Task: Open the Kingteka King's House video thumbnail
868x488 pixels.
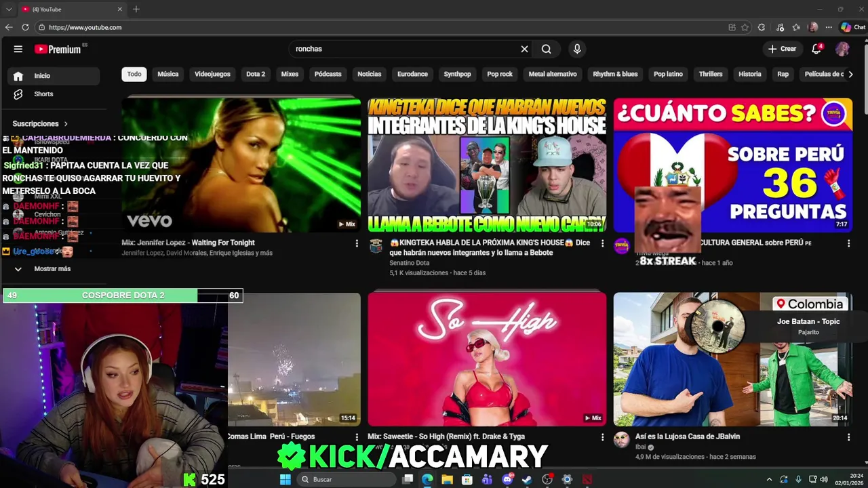Action: [x=487, y=165]
